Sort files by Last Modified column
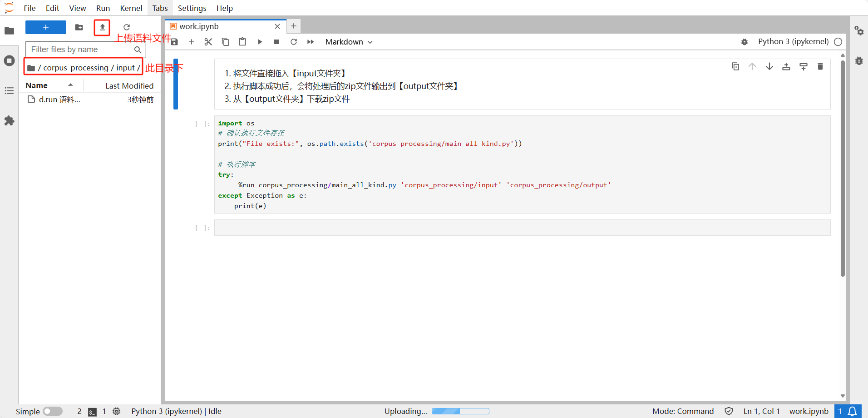Screen dimensions: 868x418 (129, 85)
